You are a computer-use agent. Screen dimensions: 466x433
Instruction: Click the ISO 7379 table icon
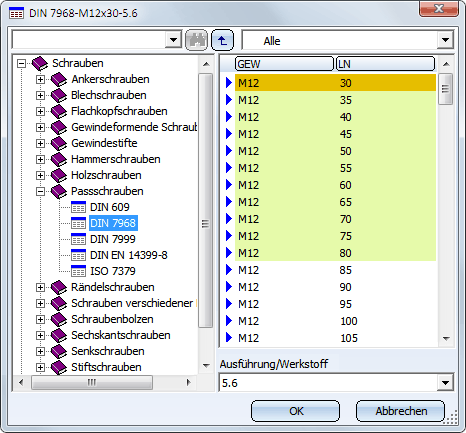(78, 271)
